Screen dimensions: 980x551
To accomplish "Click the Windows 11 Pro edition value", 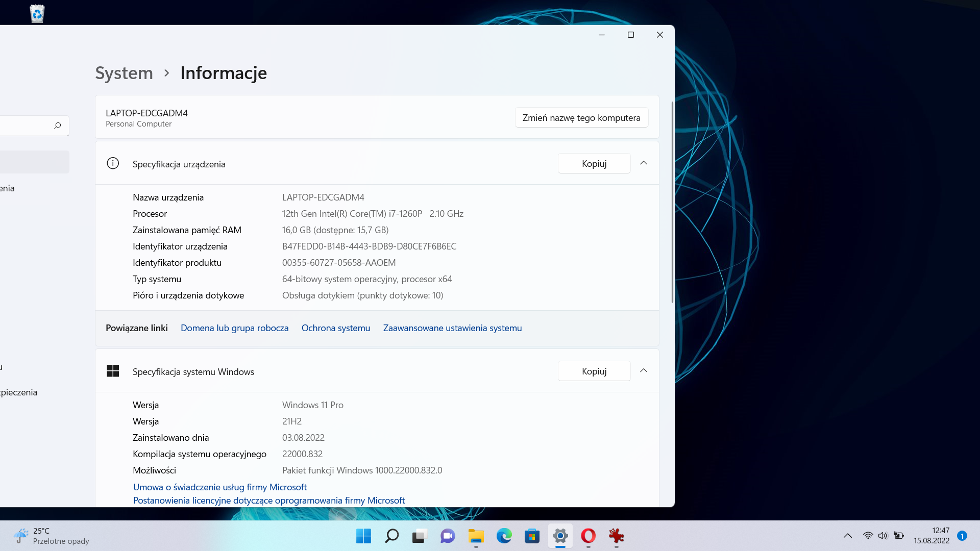I will pyautogui.click(x=313, y=405).
